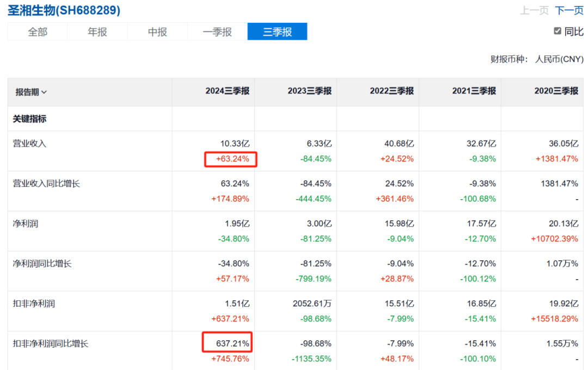The width and height of the screenshot is (588, 370).
Task: Click the 32.67亿 revenue value
Action: coord(481,144)
